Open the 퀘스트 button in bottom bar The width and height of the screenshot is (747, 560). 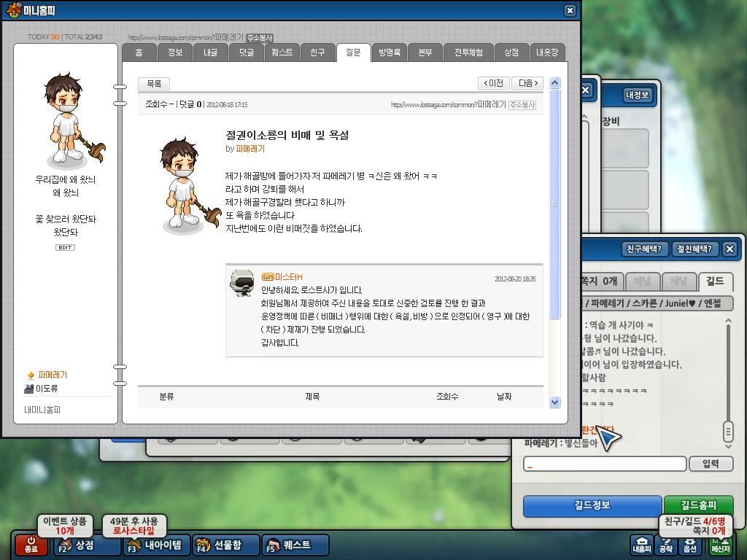295,545
